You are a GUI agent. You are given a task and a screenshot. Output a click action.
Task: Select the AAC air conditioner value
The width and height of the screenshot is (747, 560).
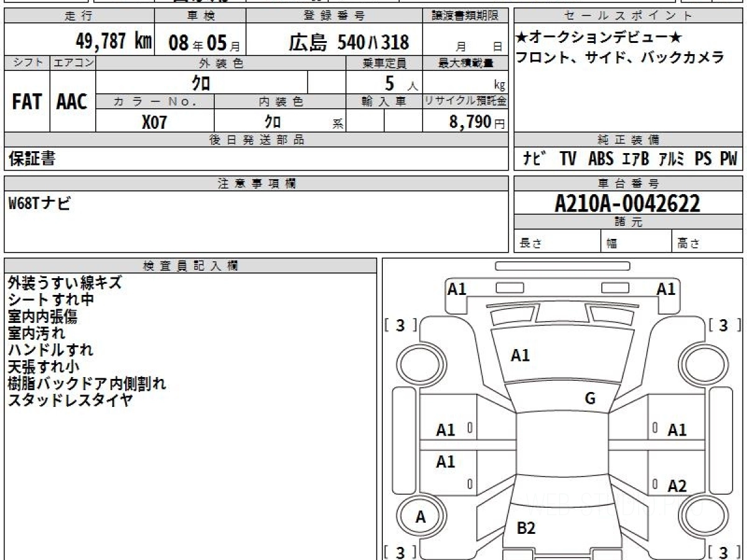72,101
